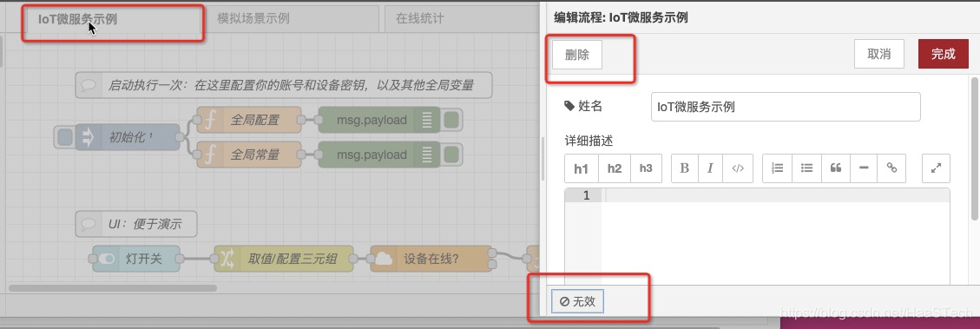Insert link in description editor

891,168
